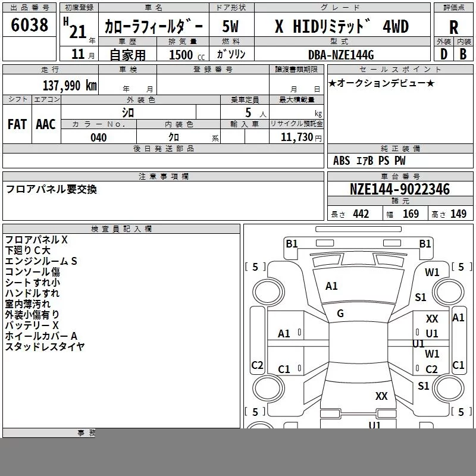Select inspector note シートすれ小
Image resolution: width=476 pixels, height=476 pixels.
pyautogui.click(x=33, y=282)
